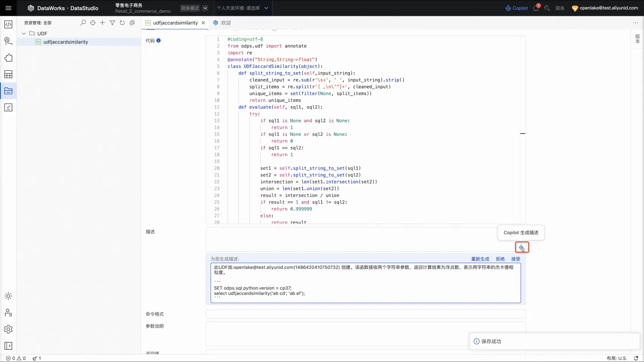Open the second left sidebar icon below code
Image resolution: width=644 pixels, height=362 pixels.
[x=8, y=41]
